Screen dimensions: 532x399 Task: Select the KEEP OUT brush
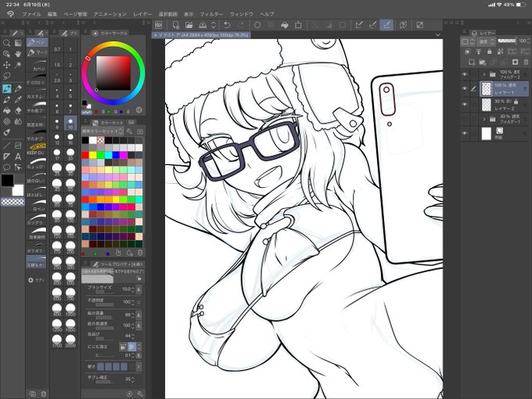pos(38,149)
